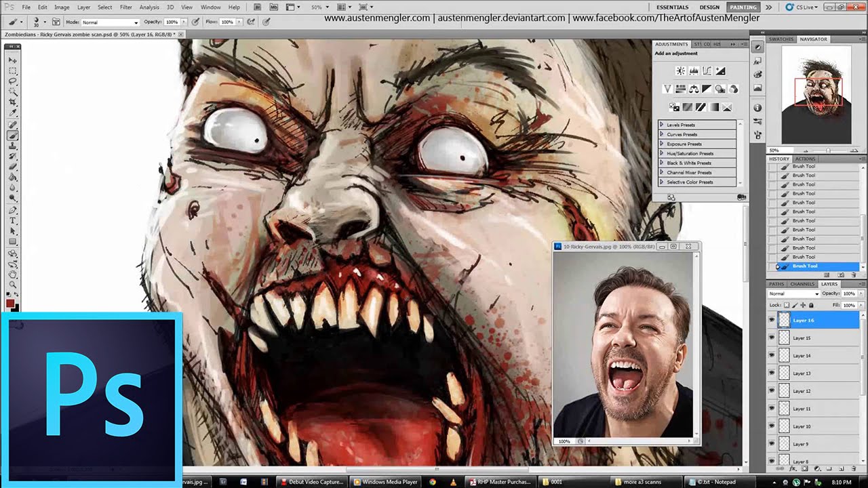Screen dimensions: 868x488
Task: Switch to the Actions tab
Action: (806, 159)
